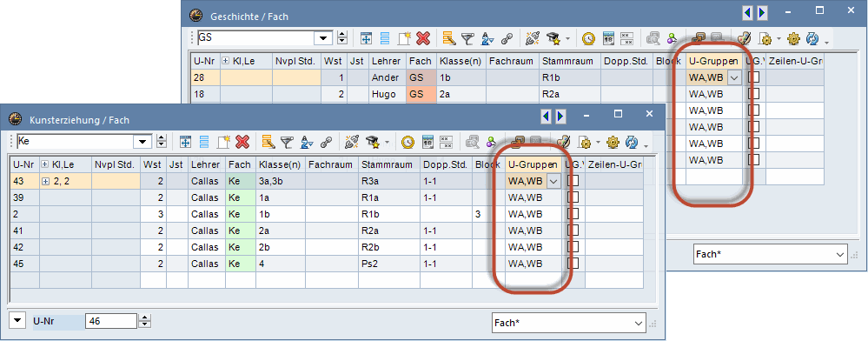Click inside the U-Nr 46 input field
Image resolution: width=868 pixels, height=341 pixels.
tap(110, 320)
